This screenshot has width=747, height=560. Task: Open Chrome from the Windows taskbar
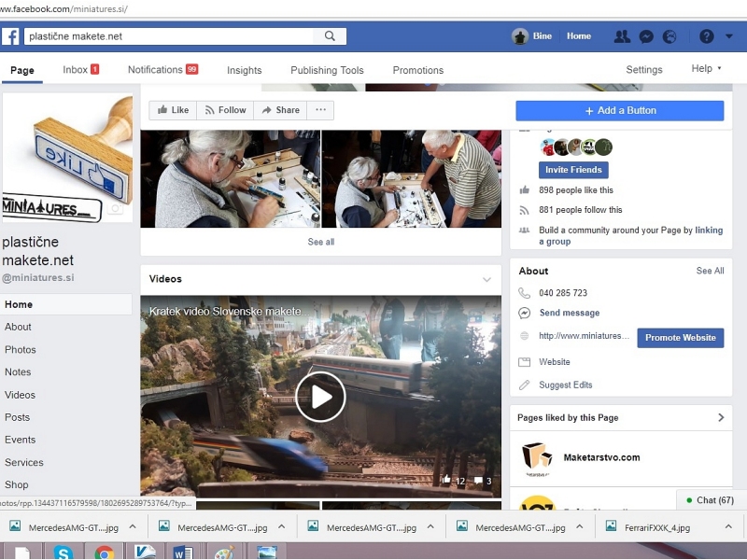pos(105,553)
